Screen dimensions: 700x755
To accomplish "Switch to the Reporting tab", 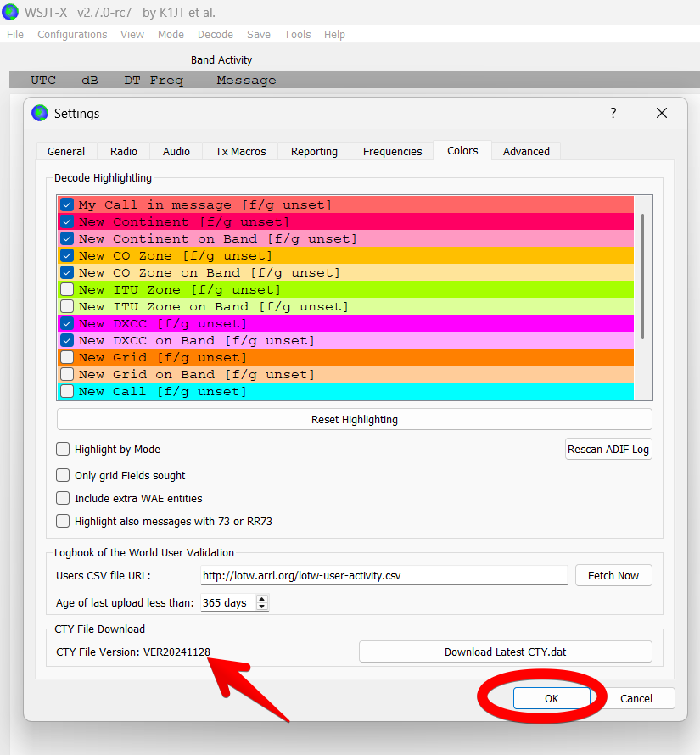I will coord(314,151).
